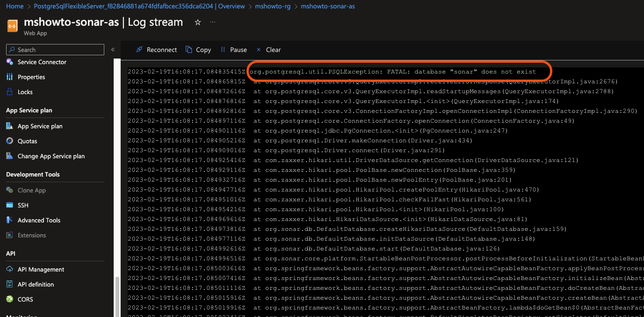Image resolution: width=644 pixels, height=317 pixels.
Task: Open mshowto-rg breadcrumb link
Action: click(x=273, y=6)
